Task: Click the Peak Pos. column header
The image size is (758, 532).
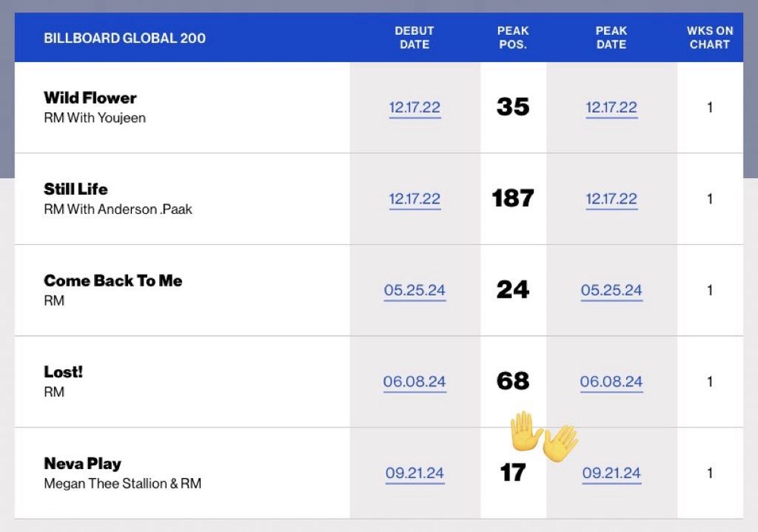Action: [513, 38]
